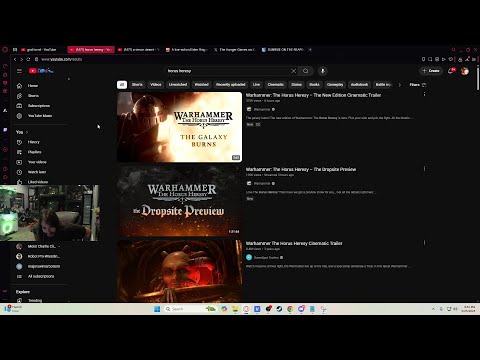
Task: Click the horus heresy search field
Action: click(227, 71)
